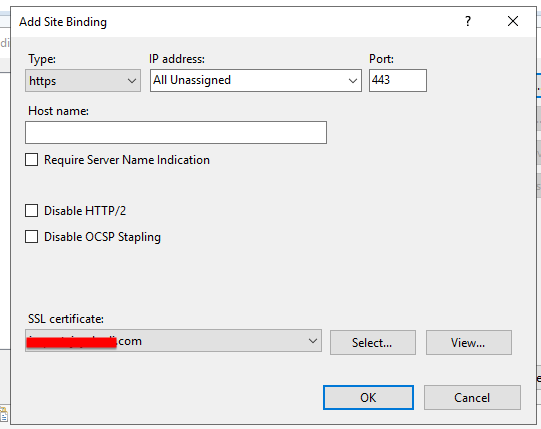This screenshot has height=429, width=541.
Task: Confirm the binding with OK
Action: coord(368,398)
